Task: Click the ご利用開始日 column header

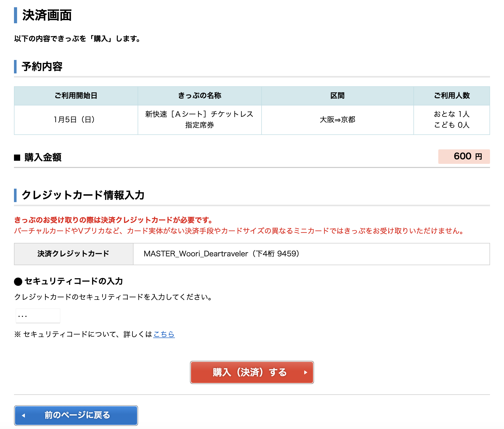Action: click(76, 96)
